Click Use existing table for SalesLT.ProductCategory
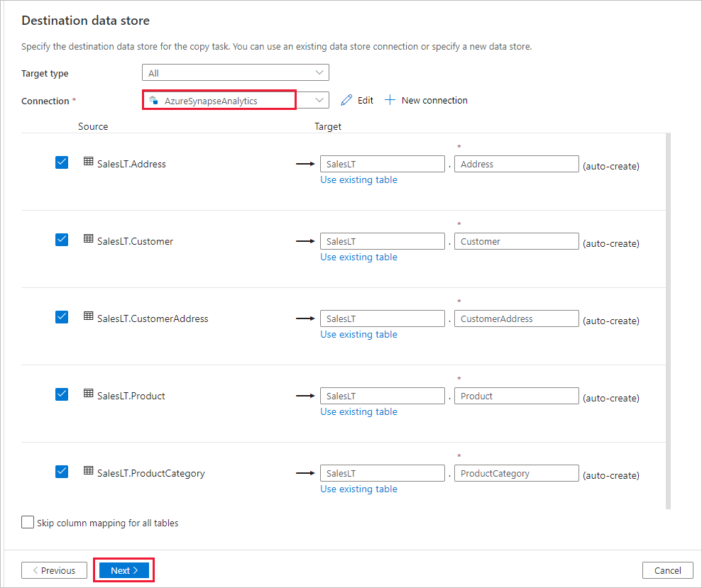This screenshot has height=588, width=702. click(x=358, y=489)
